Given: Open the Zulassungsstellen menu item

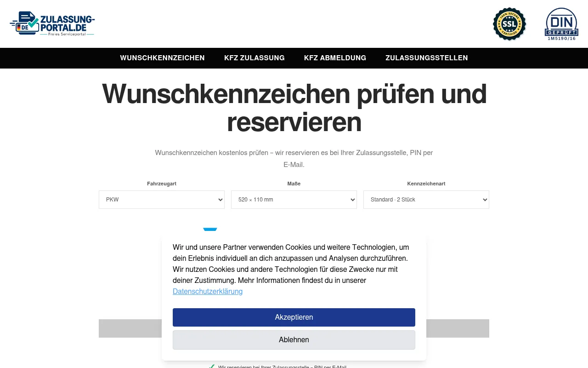Looking at the screenshot, I should tap(427, 58).
